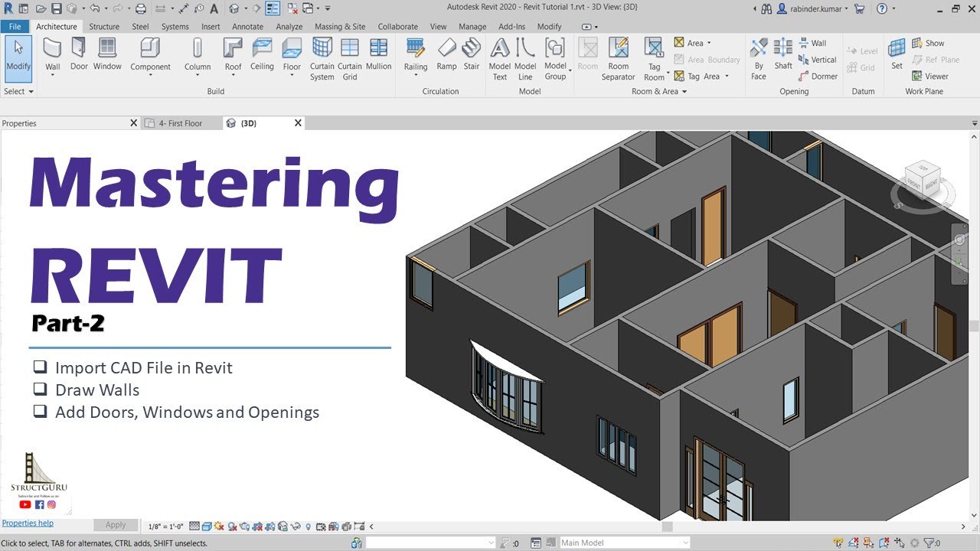Select the Ramp tool
Viewport: 980px width, 551px height.
tap(446, 54)
